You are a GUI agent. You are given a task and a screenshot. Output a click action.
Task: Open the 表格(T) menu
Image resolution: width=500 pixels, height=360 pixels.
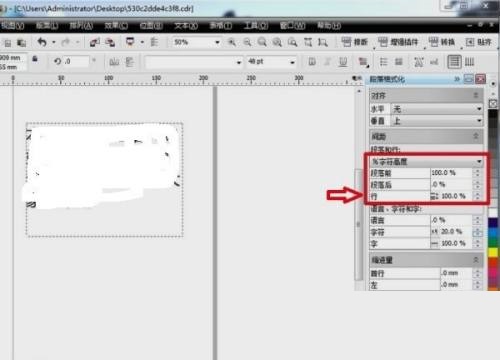(x=221, y=26)
